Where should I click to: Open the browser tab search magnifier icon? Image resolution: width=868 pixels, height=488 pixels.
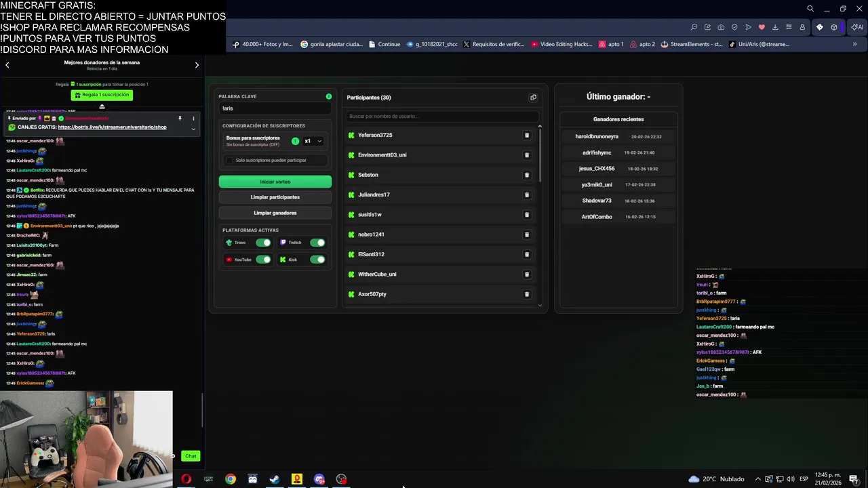pyautogui.click(x=810, y=9)
